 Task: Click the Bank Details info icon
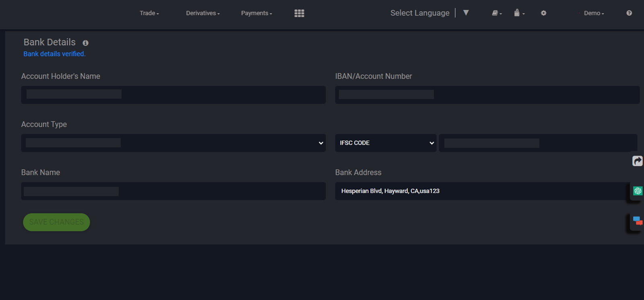pyautogui.click(x=85, y=43)
